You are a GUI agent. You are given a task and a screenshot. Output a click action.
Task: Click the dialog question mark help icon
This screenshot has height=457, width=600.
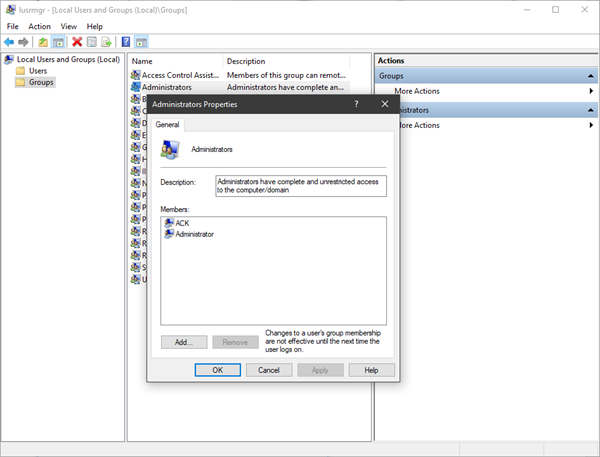[356, 104]
